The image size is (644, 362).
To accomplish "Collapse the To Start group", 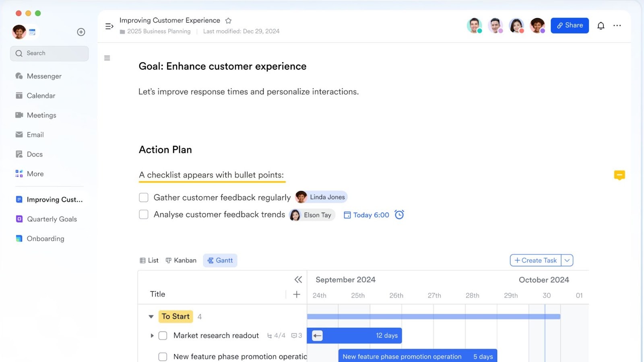I will 151,317.
